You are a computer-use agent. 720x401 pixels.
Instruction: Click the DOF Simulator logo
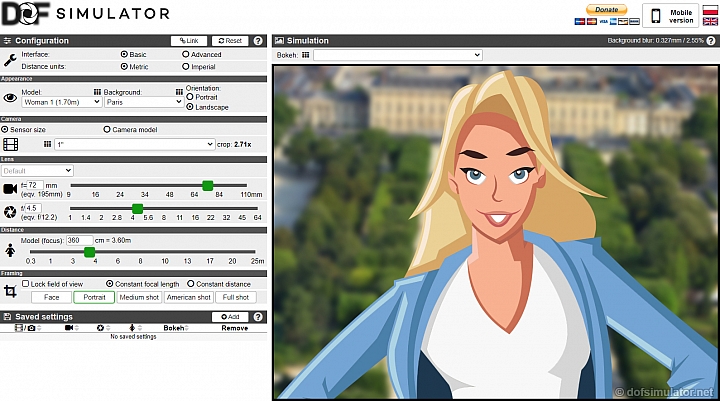point(86,14)
